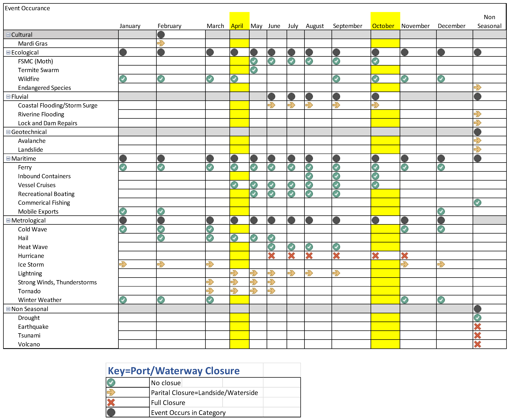Select the Drought green checkmark icon
The width and height of the screenshot is (511, 420).
pyautogui.click(x=478, y=318)
